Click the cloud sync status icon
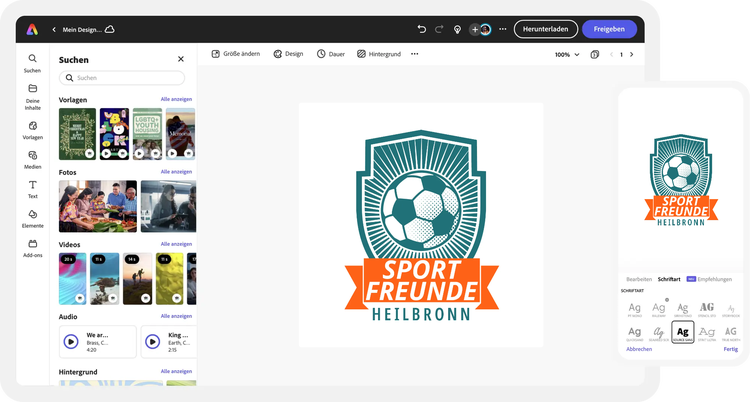This screenshot has width=750, height=402. click(x=110, y=29)
